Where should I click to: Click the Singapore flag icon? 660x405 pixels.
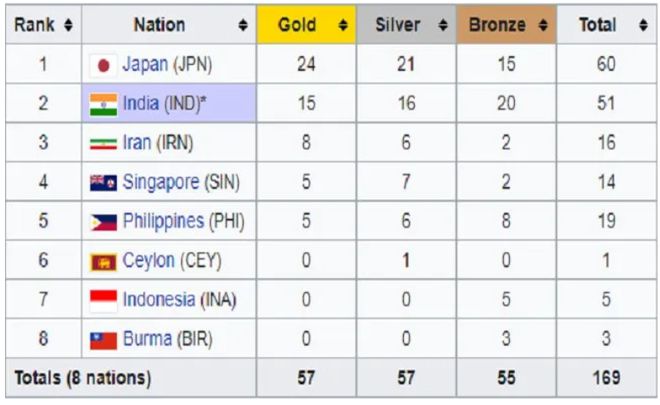[x=103, y=183]
